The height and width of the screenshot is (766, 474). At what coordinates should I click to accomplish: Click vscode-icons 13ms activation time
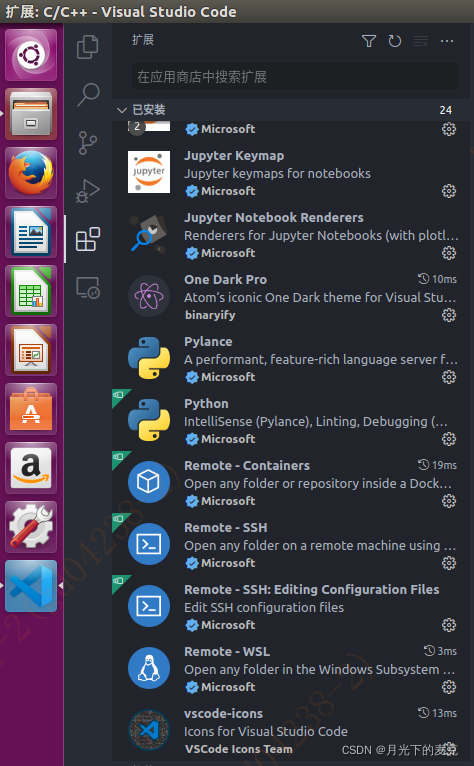tap(437, 713)
